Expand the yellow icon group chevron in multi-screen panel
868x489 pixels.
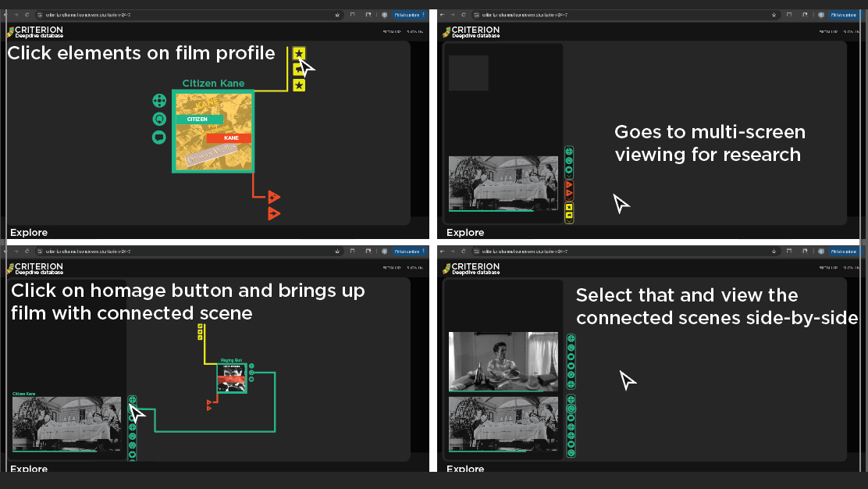pos(568,221)
